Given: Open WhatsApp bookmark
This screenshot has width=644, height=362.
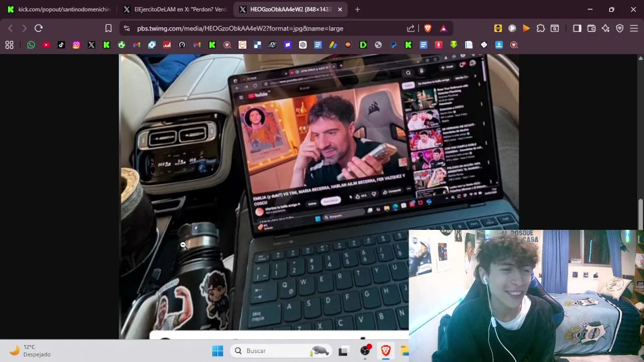Looking at the screenshot, I should pyautogui.click(x=31, y=45).
